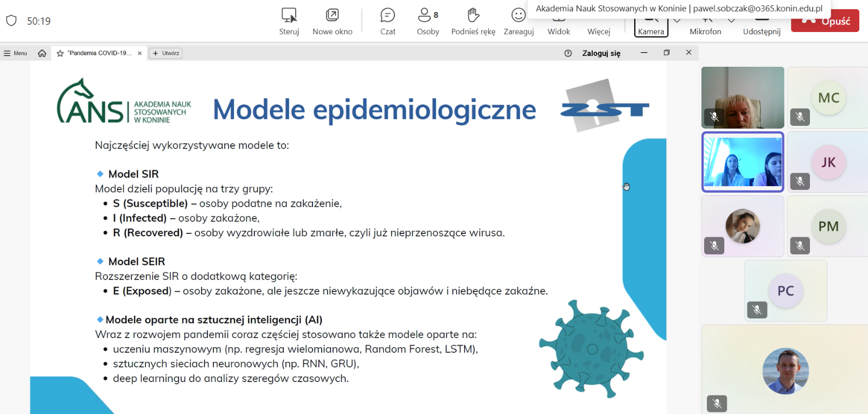Click the Zaloguj się sign-in link
Screen dimensions: 868x414
pyautogui.click(x=601, y=53)
